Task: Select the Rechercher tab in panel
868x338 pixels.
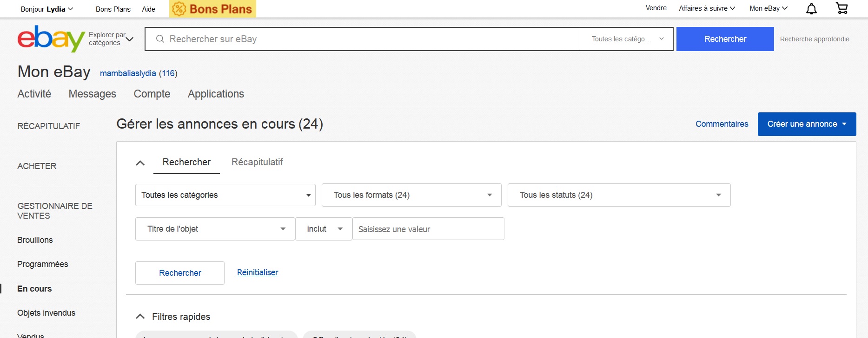Action: click(x=186, y=162)
